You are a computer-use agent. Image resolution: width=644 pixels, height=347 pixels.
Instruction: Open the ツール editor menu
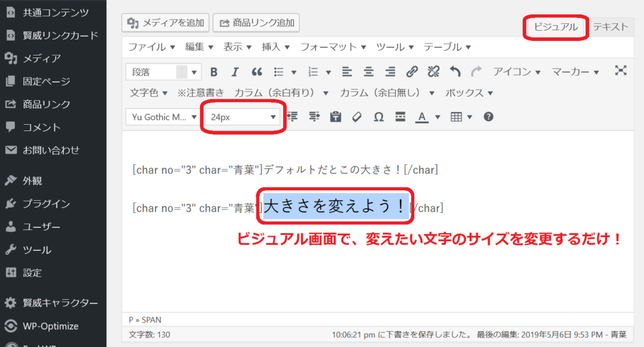pyautogui.click(x=395, y=47)
